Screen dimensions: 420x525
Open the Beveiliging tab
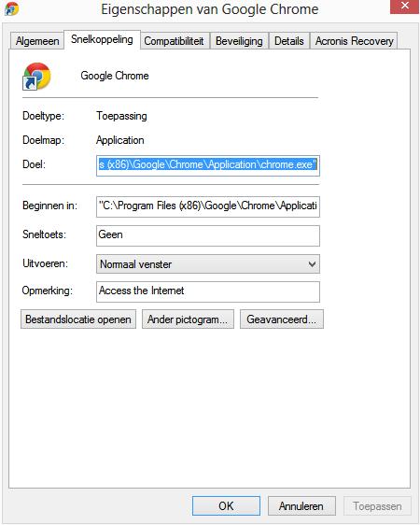(x=239, y=41)
